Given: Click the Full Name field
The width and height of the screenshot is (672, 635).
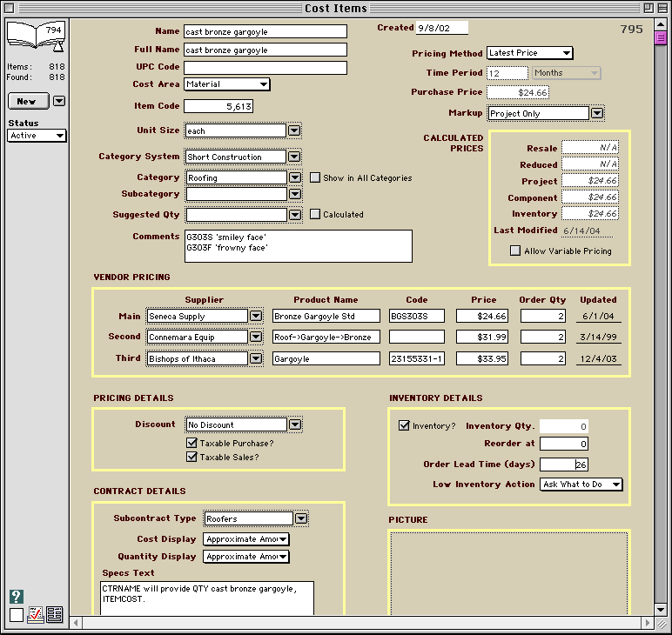Looking at the screenshot, I should [x=265, y=50].
